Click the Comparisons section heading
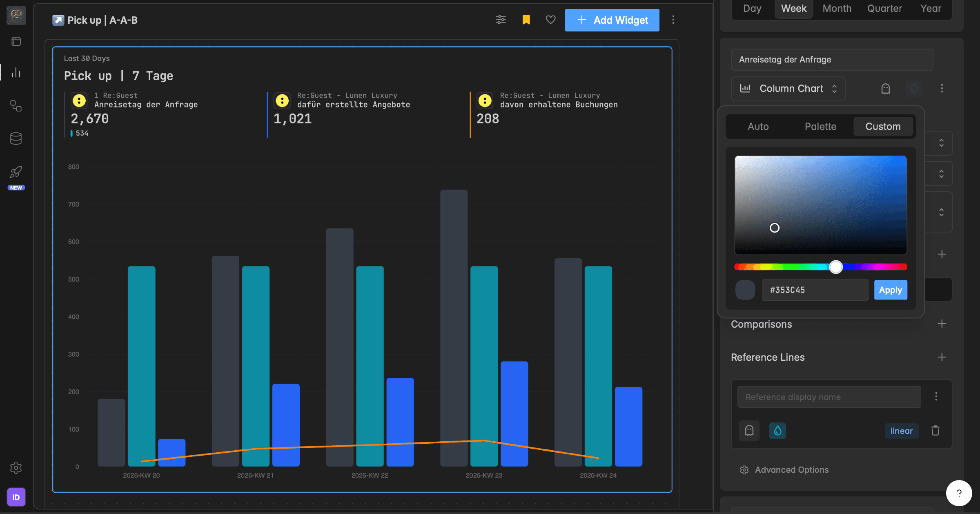The height and width of the screenshot is (514, 980). pyautogui.click(x=762, y=324)
